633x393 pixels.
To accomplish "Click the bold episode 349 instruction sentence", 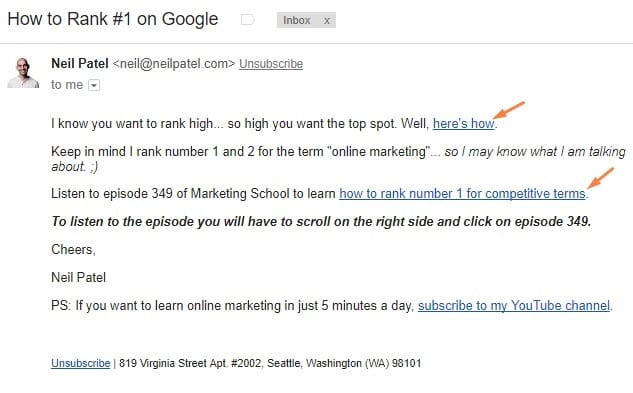I will coord(321,221).
